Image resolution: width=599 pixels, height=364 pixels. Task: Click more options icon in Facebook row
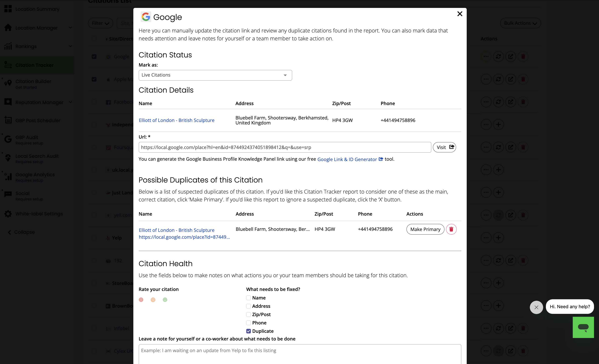click(486, 102)
